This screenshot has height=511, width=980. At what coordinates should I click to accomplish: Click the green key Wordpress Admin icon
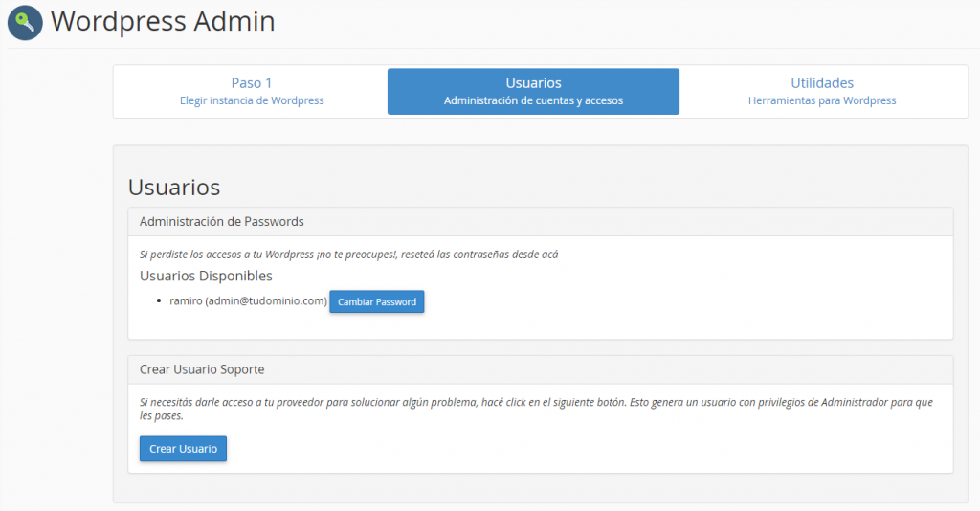coord(25,23)
